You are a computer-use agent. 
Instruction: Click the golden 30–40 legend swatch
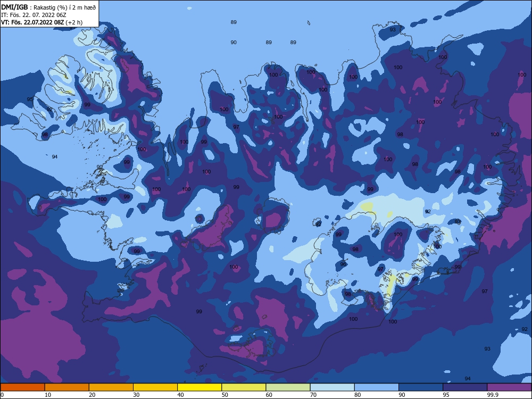click(x=155, y=387)
